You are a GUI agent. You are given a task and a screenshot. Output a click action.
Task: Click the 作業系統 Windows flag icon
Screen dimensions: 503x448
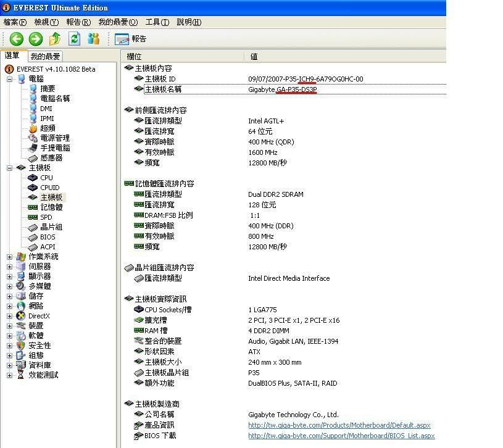pos(21,257)
